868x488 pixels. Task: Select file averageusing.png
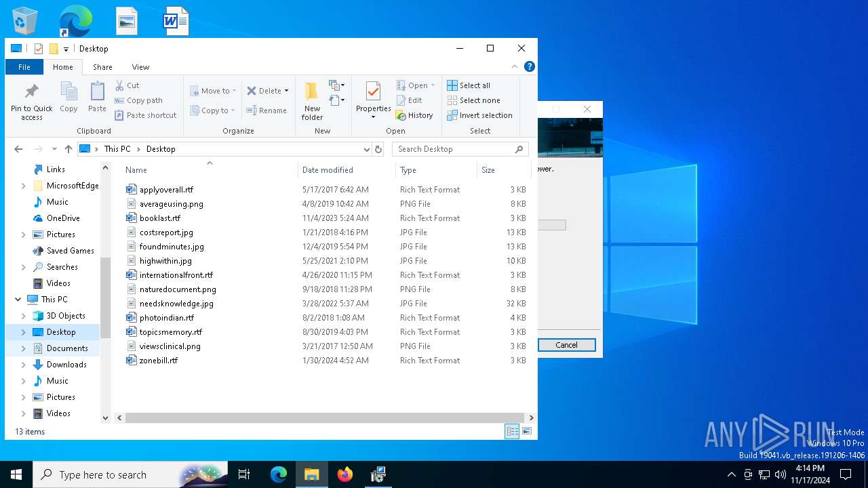tap(171, 204)
